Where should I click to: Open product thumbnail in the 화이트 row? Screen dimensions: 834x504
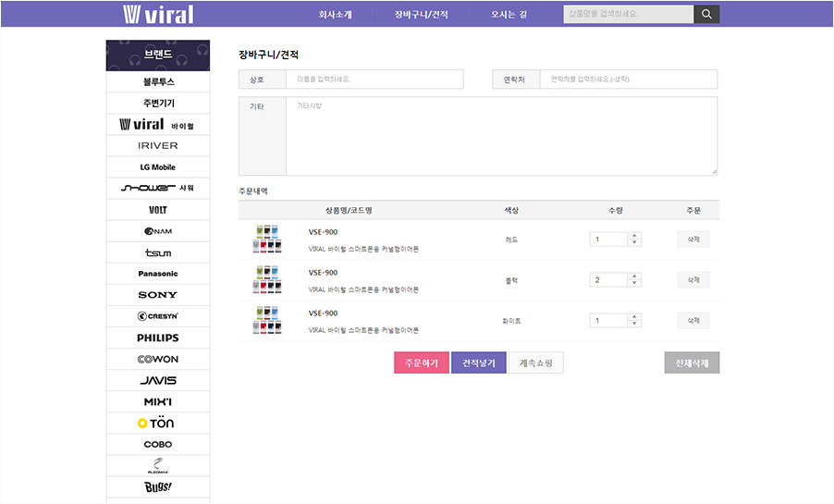(x=267, y=320)
